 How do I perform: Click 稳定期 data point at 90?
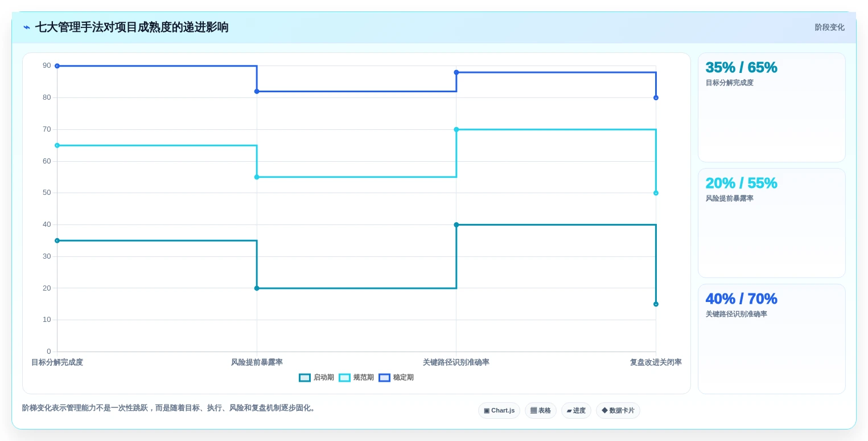pyautogui.click(x=57, y=66)
